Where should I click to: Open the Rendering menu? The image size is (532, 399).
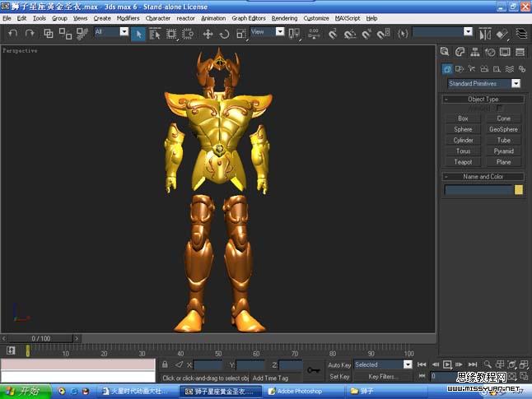(x=284, y=18)
